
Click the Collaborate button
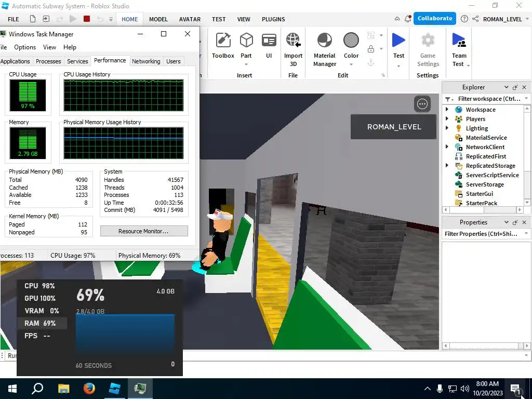[435, 18]
